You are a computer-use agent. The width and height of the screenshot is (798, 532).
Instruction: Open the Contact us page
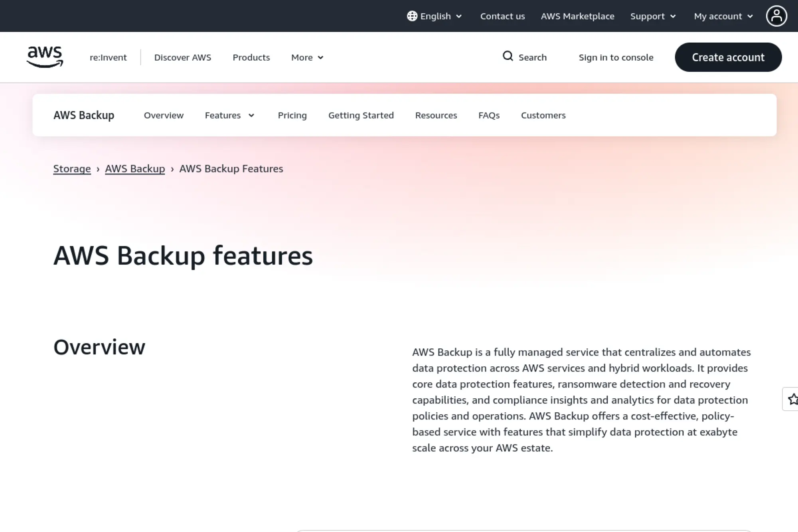[x=502, y=16]
